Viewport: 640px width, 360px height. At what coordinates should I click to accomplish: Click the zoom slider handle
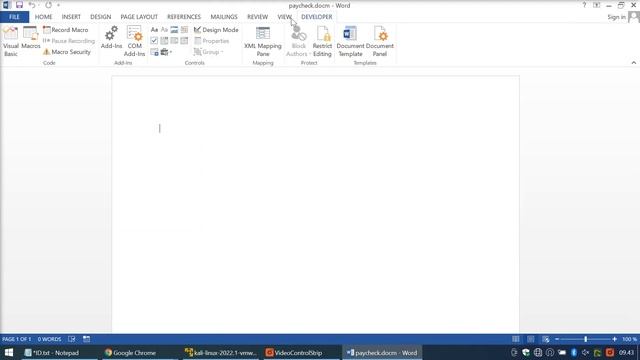pyautogui.click(x=585, y=339)
